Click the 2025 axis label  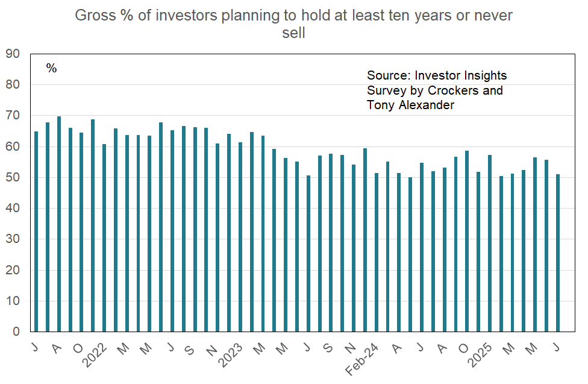click(x=480, y=354)
